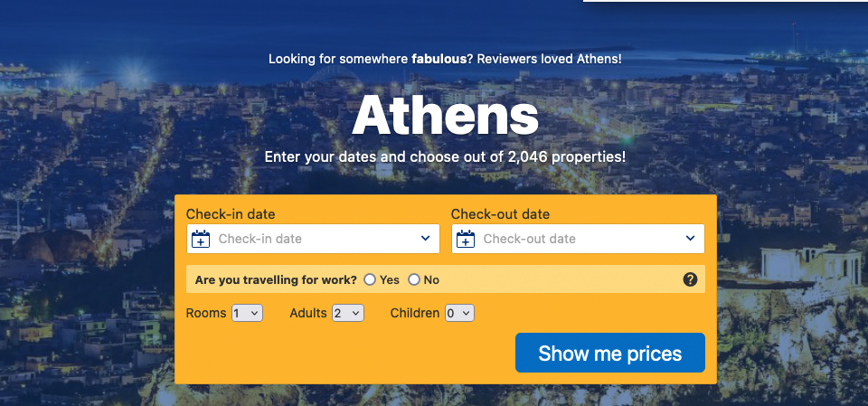Image resolution: width=868 pixels, height=406 pixels.
Task: Expand the Check-out date chevron
Action: point(690,238)
